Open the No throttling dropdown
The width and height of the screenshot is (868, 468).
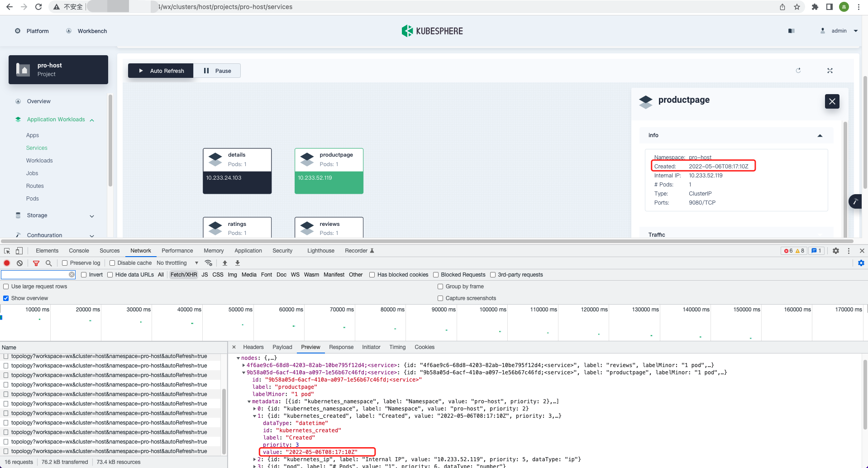coord(177,263)
